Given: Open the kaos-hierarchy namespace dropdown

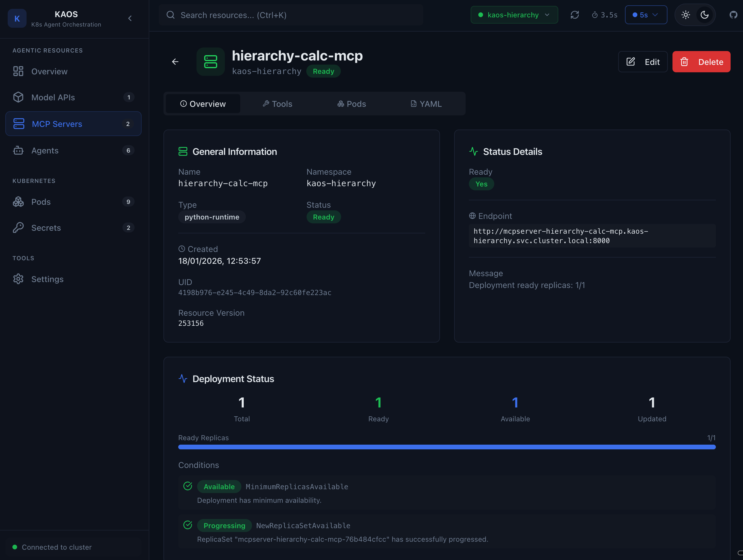Looking at the screenshot, I should click(x=514, y=15).
